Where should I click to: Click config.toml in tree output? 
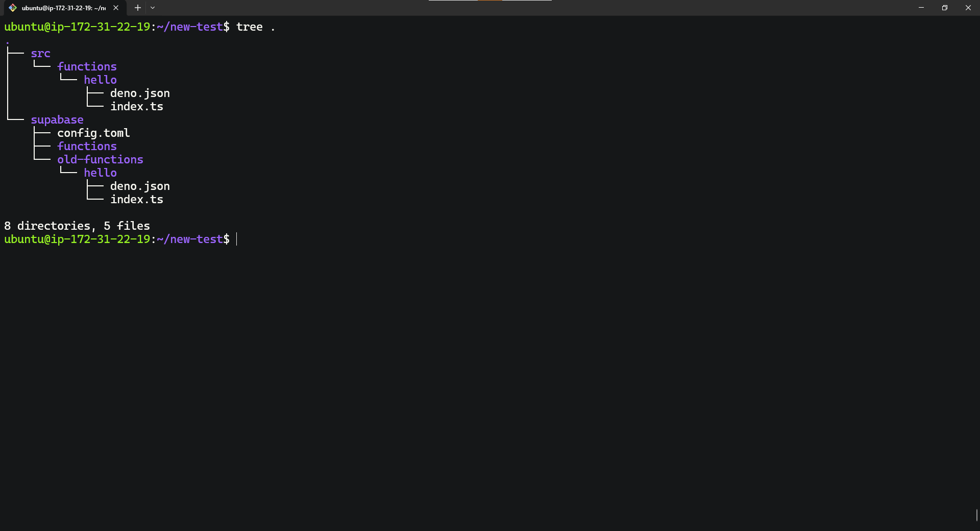pos(93,133)
